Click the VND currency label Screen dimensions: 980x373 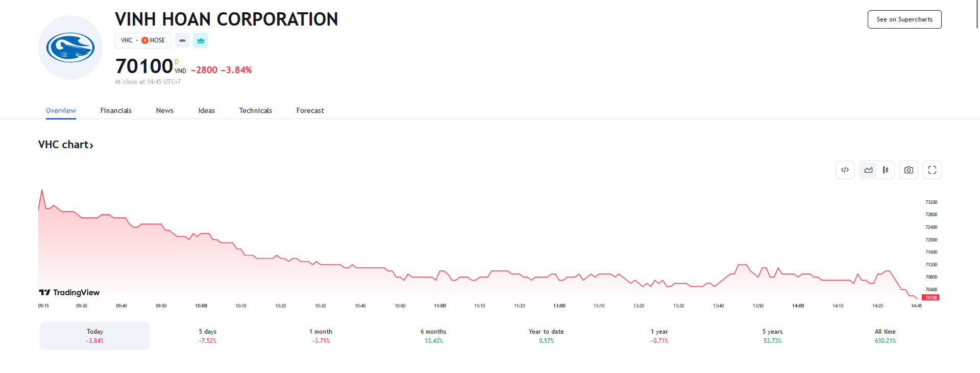pos(180,71)
